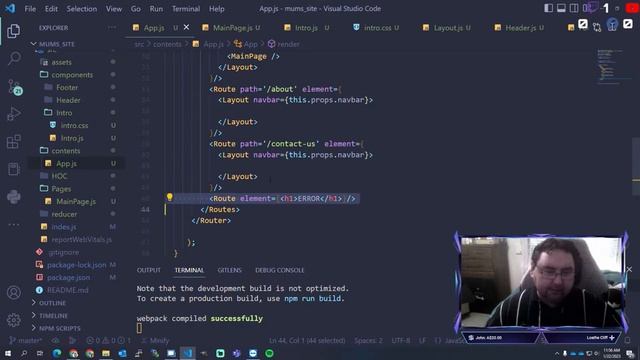Toggle primary sidebar layout icon

click(549, 8)
